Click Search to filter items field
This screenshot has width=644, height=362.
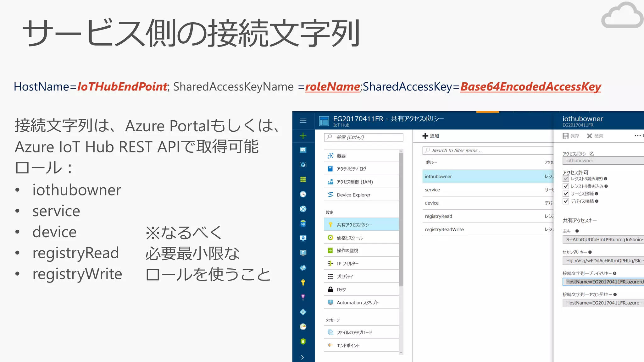(488, 151)
